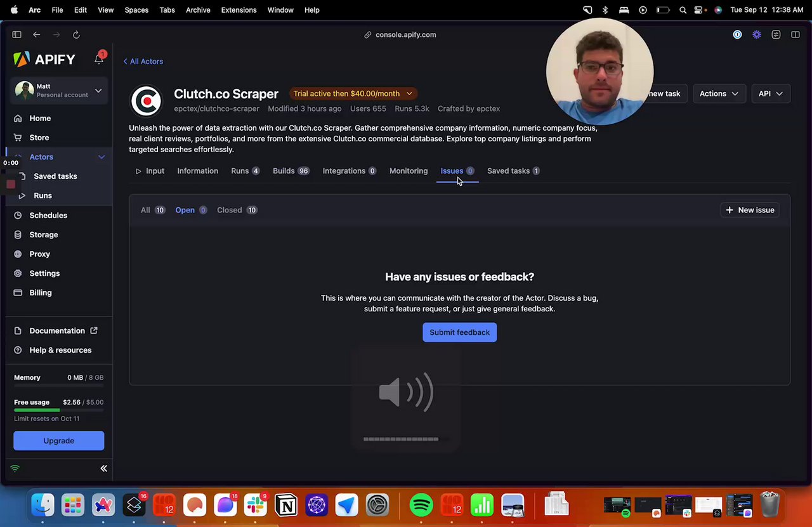
Task: Open Schedules in the sidebar
Action: [48, 216]
